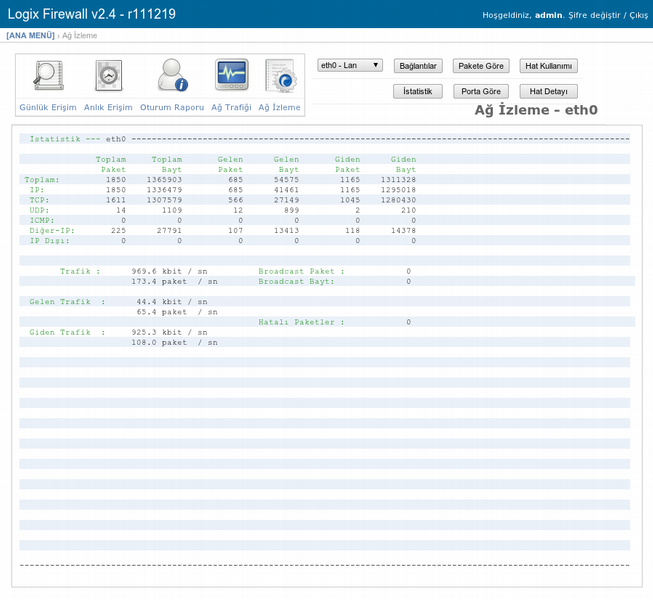Click the Hatalı Paketler label
The image size is (653, 600).
coord(301,322)
